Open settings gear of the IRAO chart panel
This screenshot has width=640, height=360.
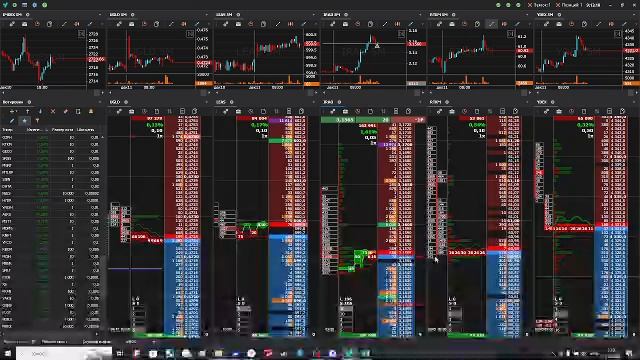[x=346, y=15]
